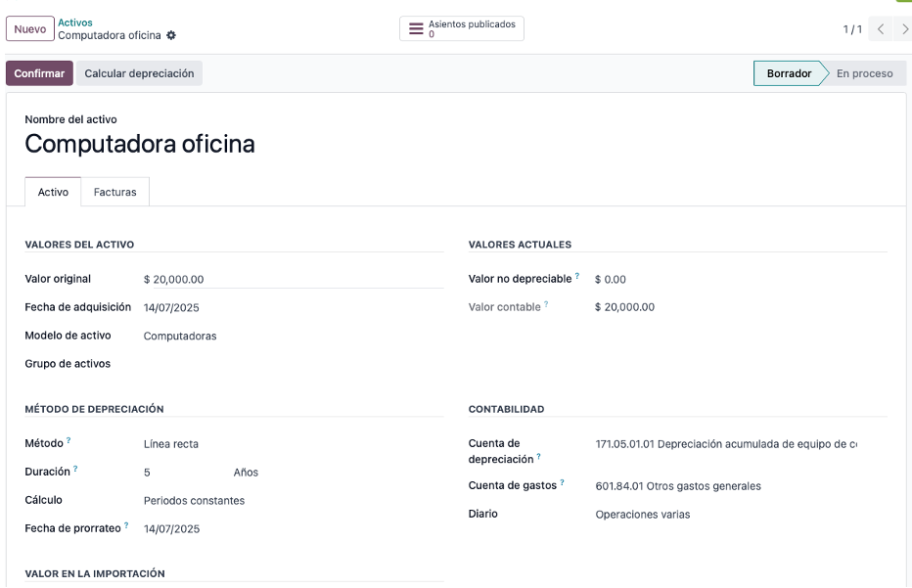Click the Confirmar button

(39, 73)
